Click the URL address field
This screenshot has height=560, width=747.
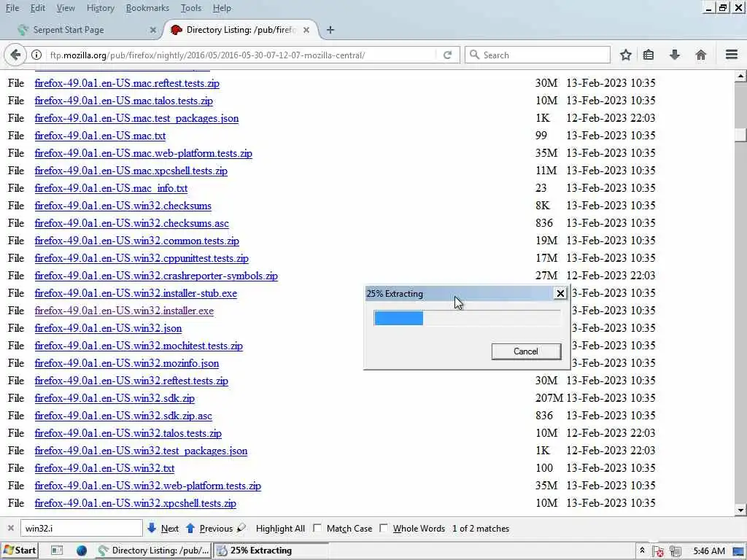pos(241,55)
